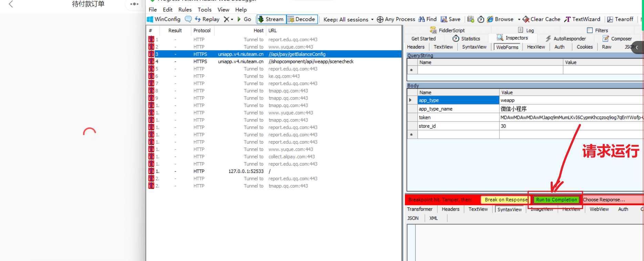Open the View menu

(x=223, y=10)
